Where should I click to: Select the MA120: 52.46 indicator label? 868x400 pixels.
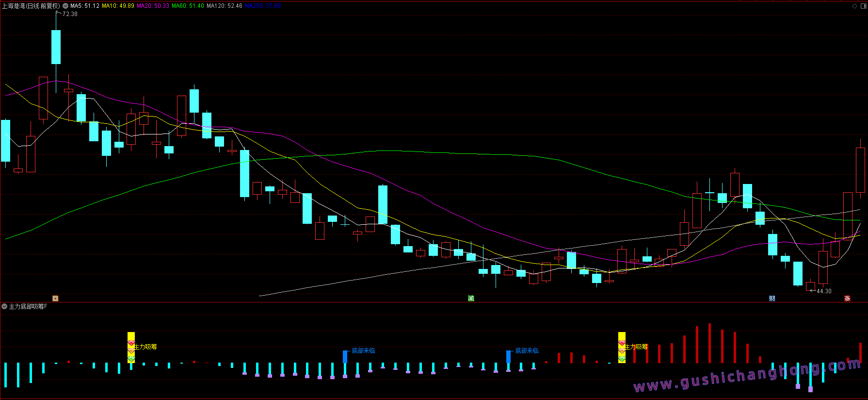pos(225,6)
